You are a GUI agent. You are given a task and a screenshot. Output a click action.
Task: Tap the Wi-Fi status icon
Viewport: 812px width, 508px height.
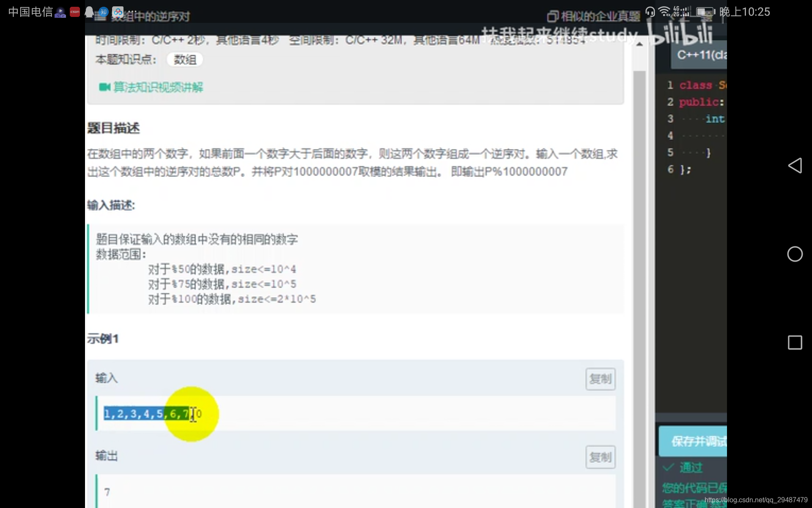pyautogui.click(x=665, y=11)
